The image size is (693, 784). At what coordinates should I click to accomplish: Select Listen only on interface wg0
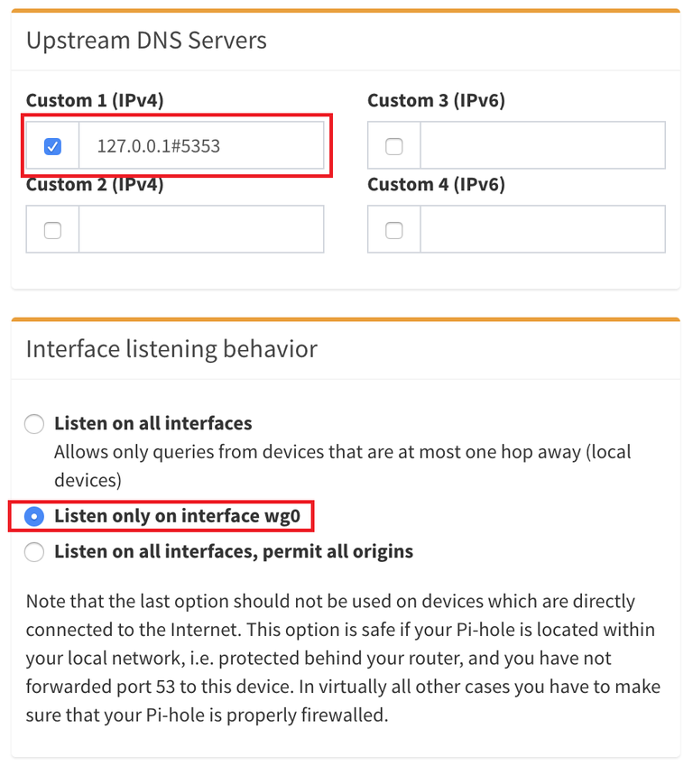33,516
